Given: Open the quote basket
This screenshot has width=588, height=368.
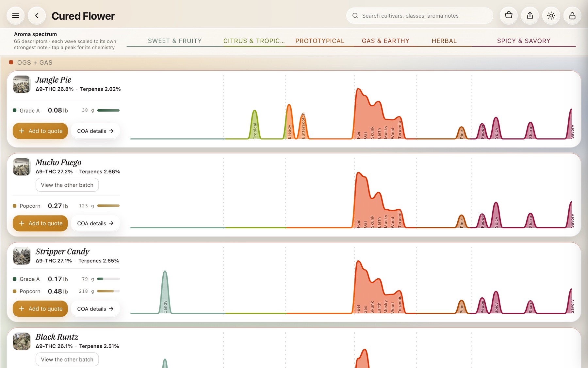Looking at the screenshot, I should click(x=509, y=15).
